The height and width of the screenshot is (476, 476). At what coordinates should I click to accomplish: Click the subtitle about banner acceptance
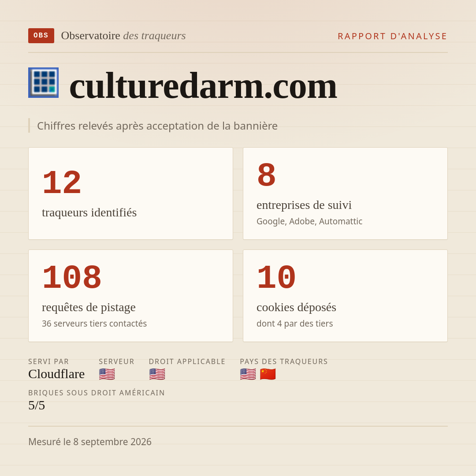pos(157,126)
